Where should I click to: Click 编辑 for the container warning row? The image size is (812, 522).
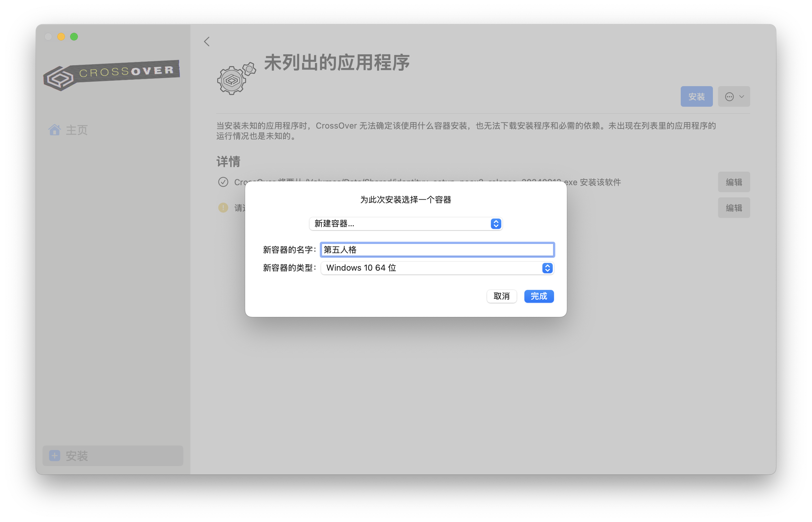[734, 208]
